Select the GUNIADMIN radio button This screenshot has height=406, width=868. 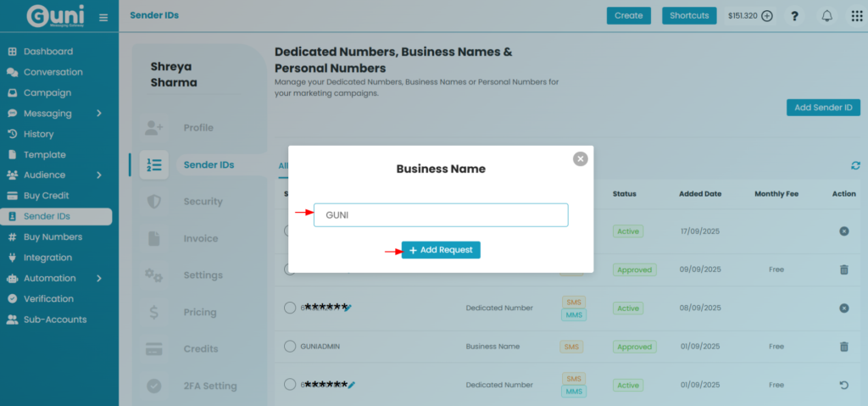pos(290,347)
